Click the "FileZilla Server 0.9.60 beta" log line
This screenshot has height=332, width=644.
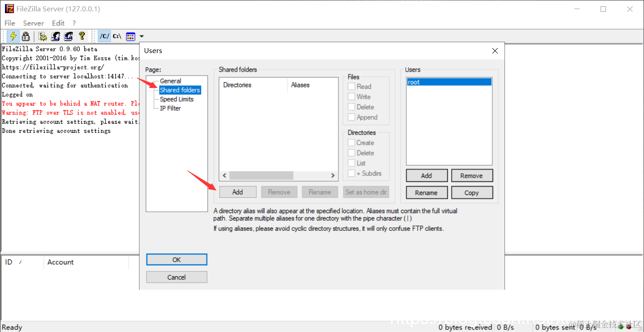[x=50, y=49]
